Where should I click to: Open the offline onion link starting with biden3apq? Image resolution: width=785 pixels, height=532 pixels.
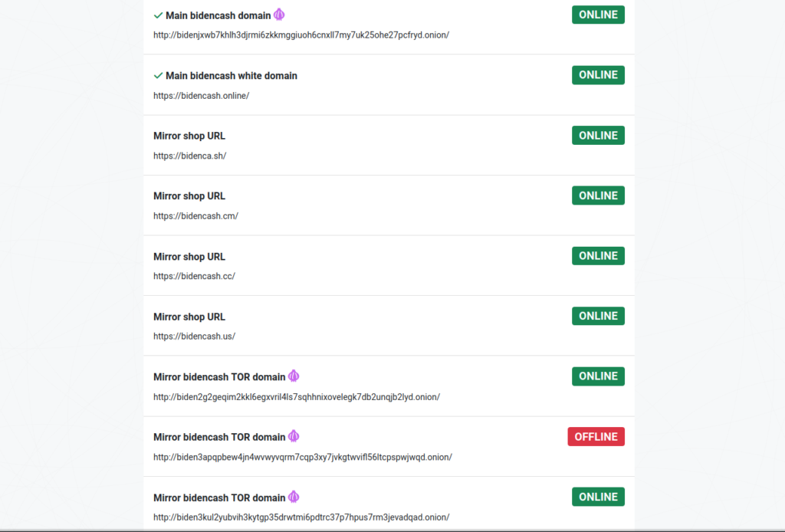(303, 457)
